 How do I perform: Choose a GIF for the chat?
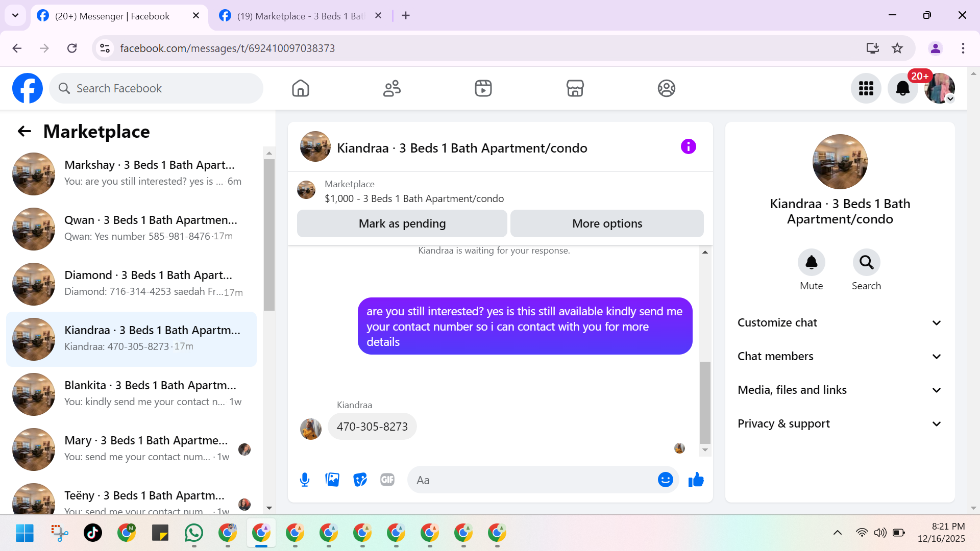387,480
